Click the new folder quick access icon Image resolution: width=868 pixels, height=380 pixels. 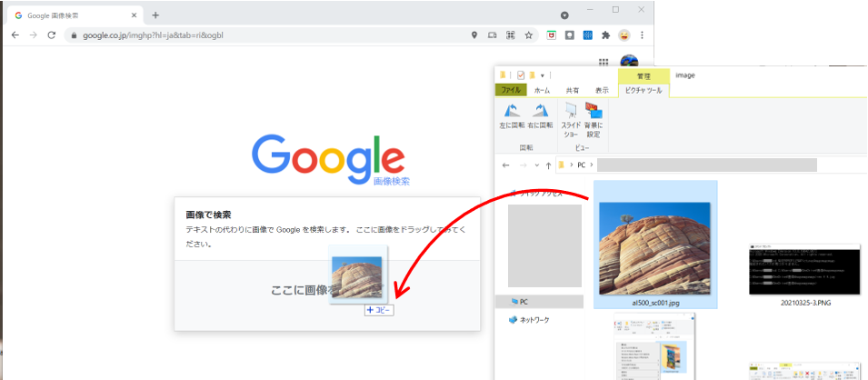[532, 75]
